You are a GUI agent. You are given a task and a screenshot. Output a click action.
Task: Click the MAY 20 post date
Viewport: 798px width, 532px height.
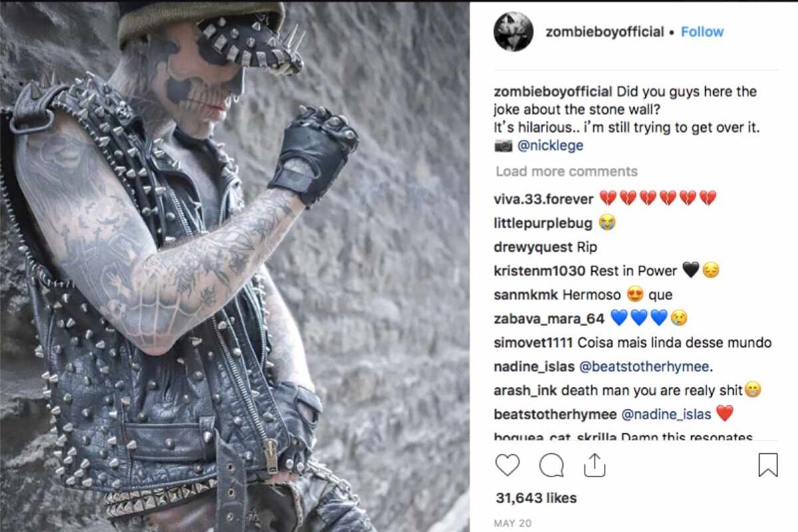pos(513,523)
